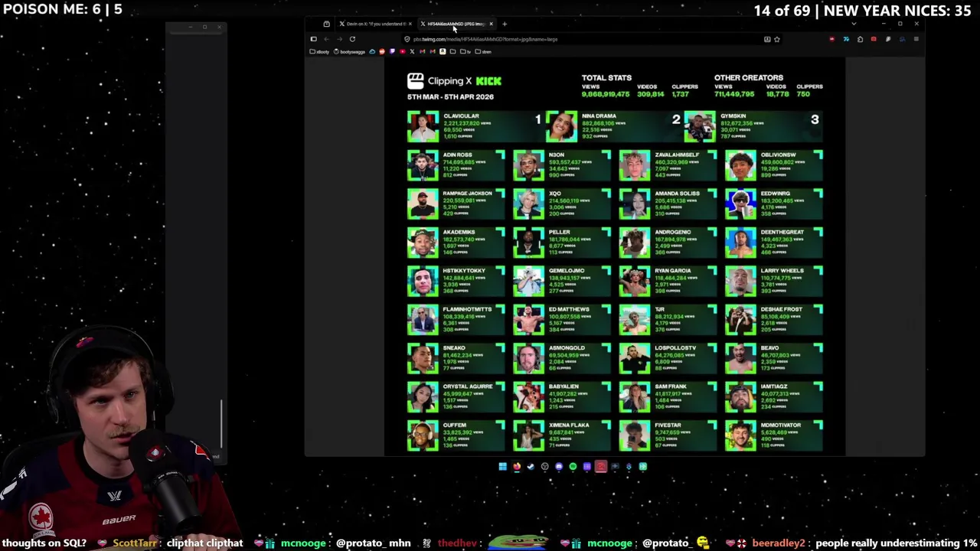Click the 'ASMONGOLD' name text
This screenshot has width=980, height=551.
(x=567, y=347)
